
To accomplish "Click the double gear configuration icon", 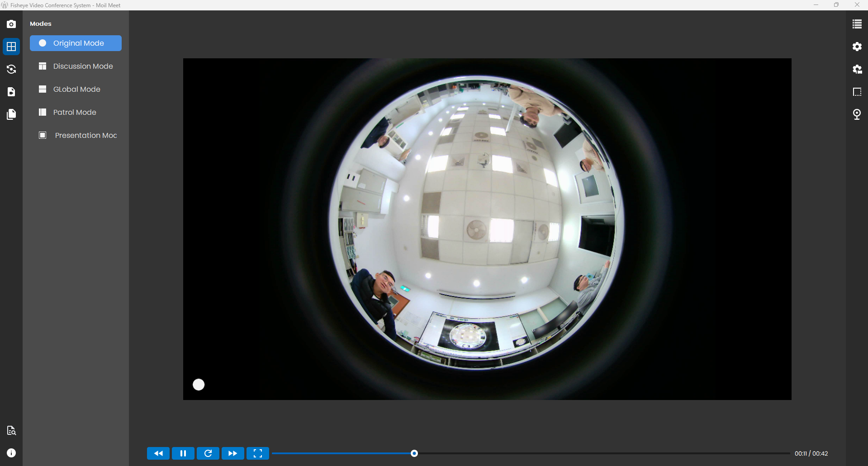I will 857,69.
